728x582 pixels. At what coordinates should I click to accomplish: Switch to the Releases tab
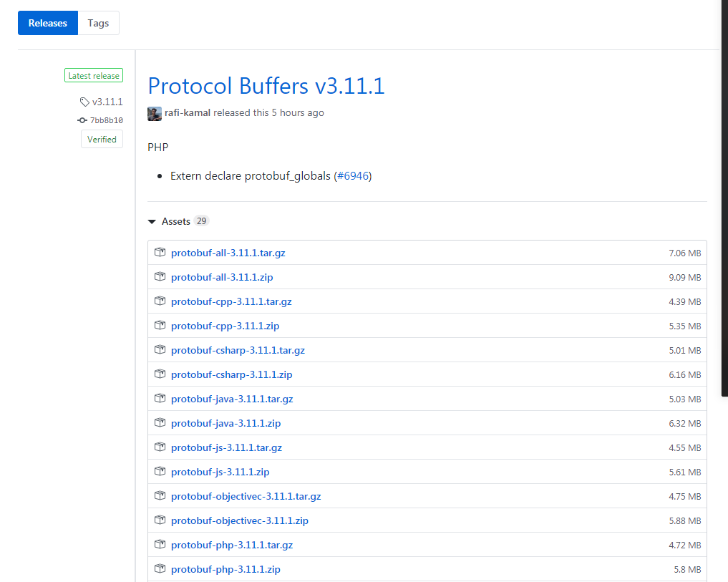48,23
